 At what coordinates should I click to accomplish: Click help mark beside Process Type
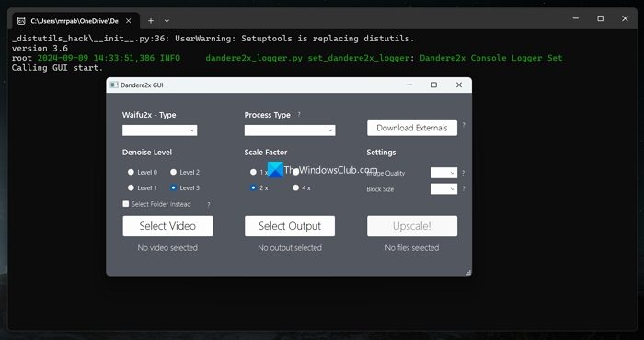click(x=299, y=115)
